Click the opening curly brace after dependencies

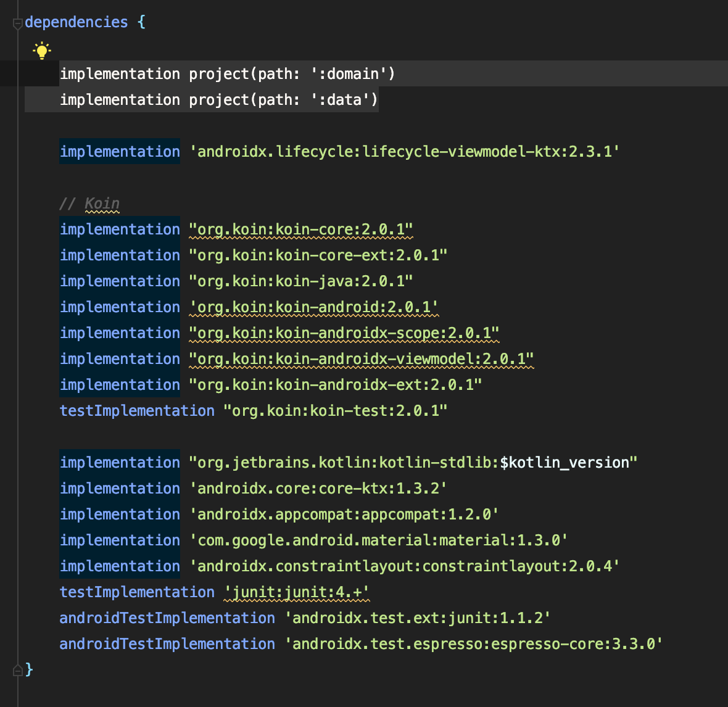(142, 22)
